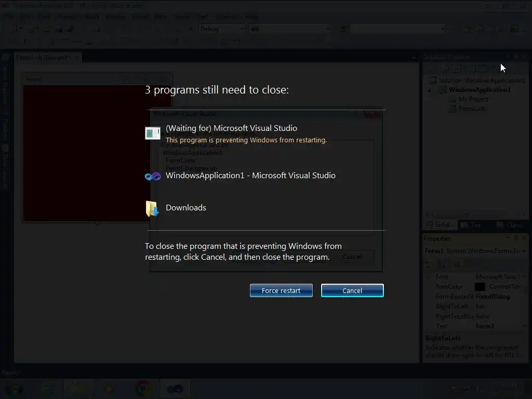Click the My Project icon in Solution Explorer

(453, 99)
